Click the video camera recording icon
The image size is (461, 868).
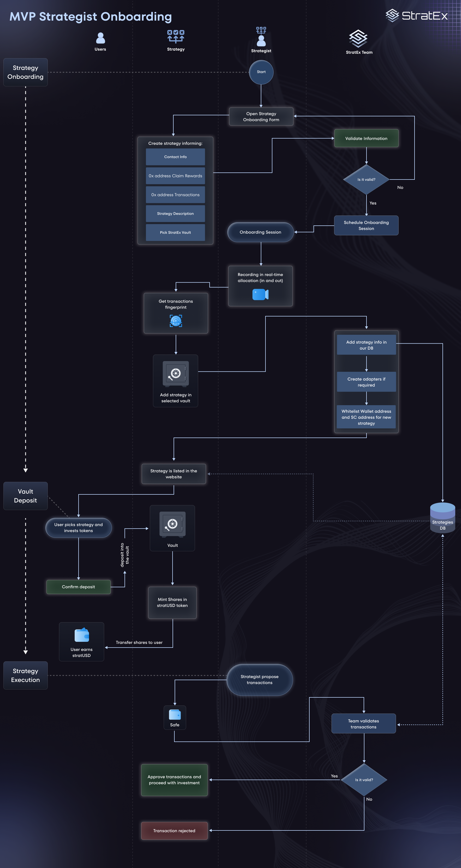click(260, 295)
